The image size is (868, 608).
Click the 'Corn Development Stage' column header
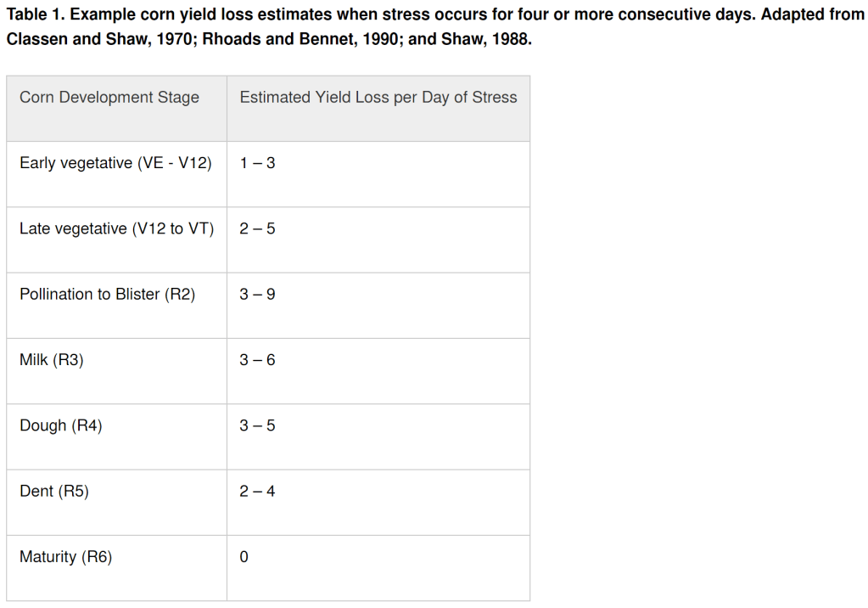click(109, 98)
